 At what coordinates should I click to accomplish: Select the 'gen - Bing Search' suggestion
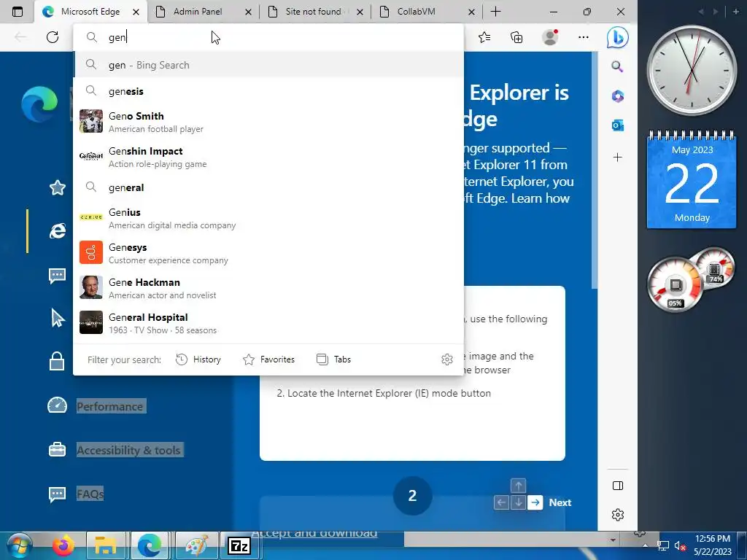[269, 65]
